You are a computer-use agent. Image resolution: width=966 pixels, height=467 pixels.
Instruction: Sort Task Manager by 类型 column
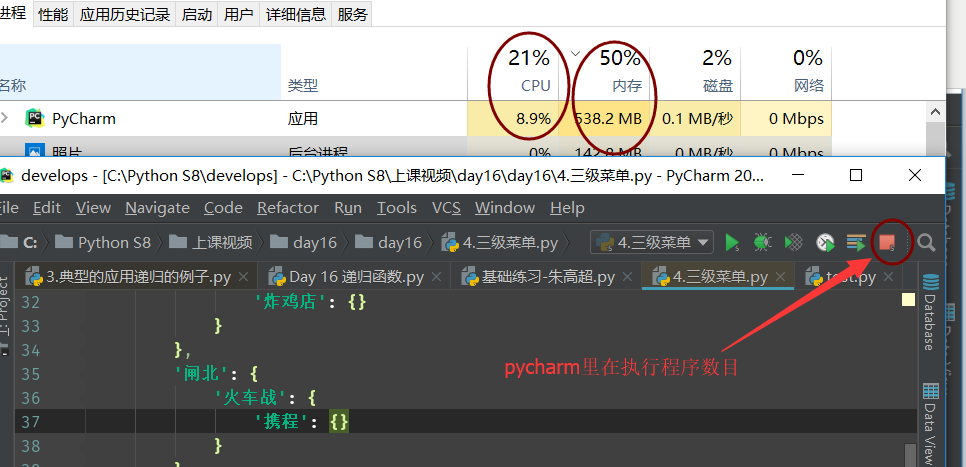pyautogui.click(x=374, y=71)
